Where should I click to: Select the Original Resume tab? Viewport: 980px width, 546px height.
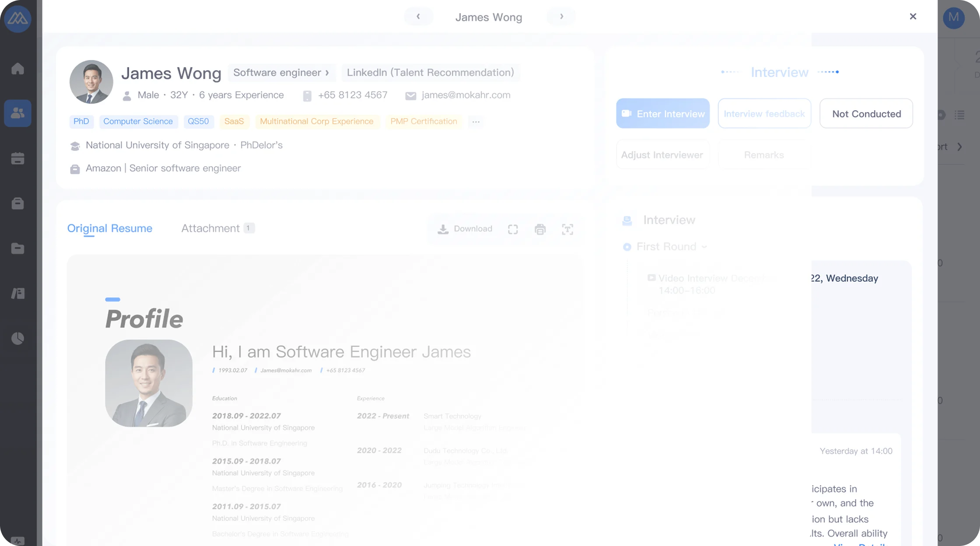(109, 228)
